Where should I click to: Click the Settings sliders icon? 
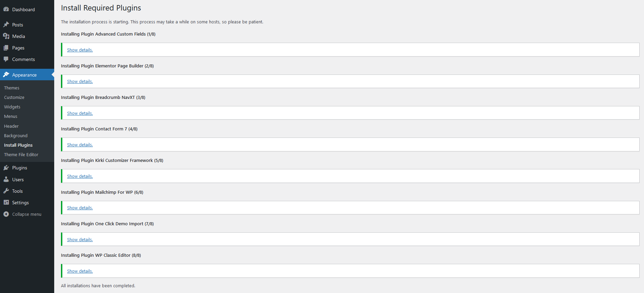6,203
